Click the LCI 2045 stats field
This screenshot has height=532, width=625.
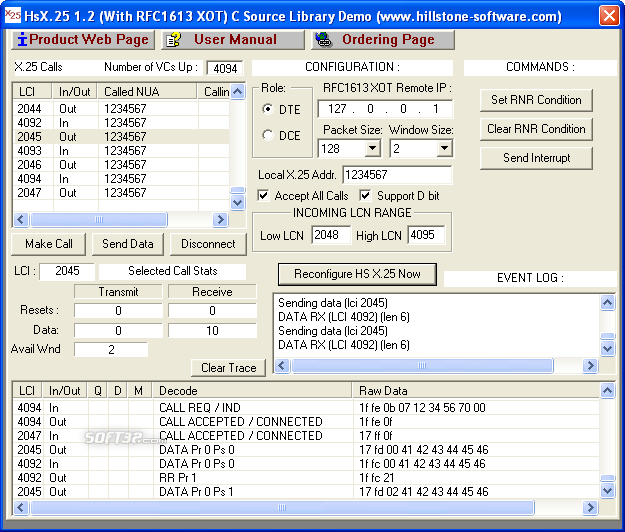tap(67, 271)
